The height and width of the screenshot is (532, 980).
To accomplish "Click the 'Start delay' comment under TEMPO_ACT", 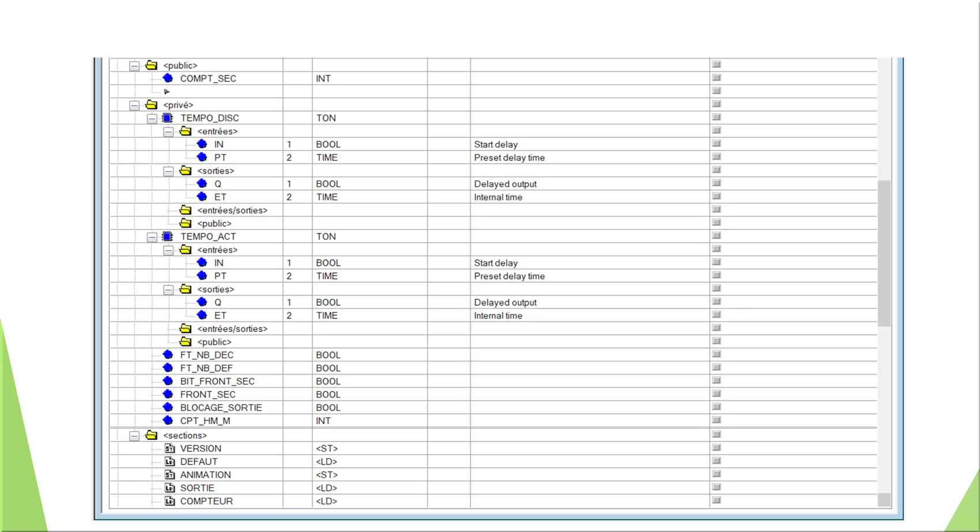I will (496, 263).
